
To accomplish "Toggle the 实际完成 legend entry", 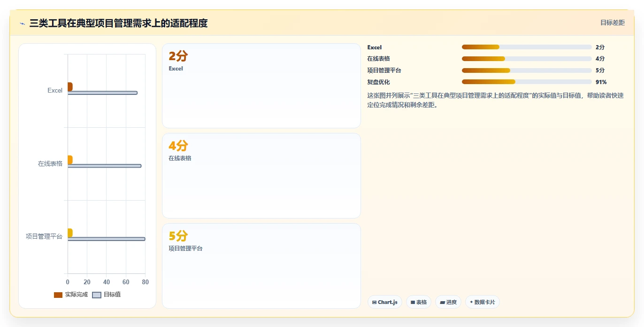I will (71, 295).
